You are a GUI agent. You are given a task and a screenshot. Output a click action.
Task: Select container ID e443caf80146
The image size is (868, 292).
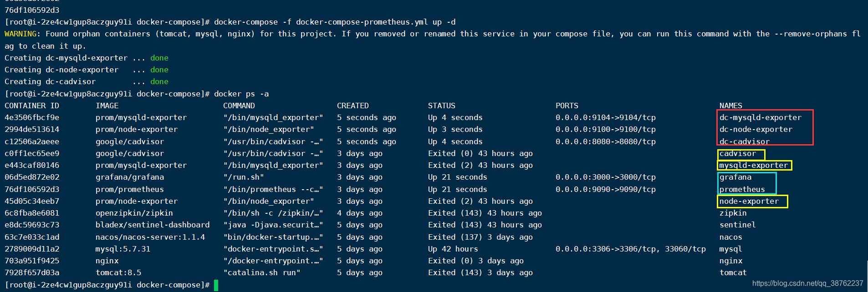pyautogui.click(x=32, y=165)
